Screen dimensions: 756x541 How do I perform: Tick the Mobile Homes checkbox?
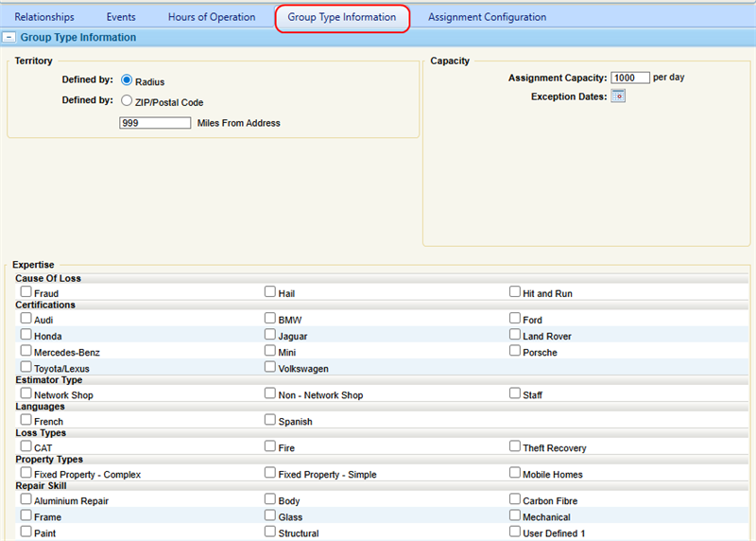(515, 473)
